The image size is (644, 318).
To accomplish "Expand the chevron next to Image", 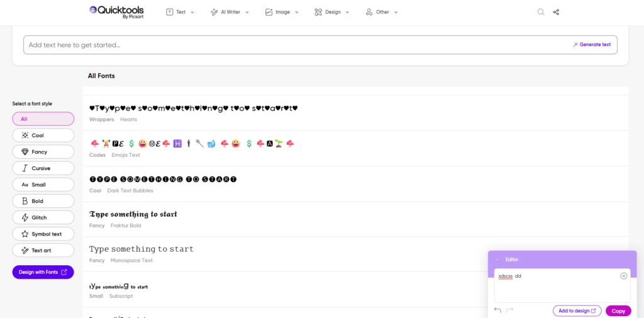I will click(x=296, y=13).
